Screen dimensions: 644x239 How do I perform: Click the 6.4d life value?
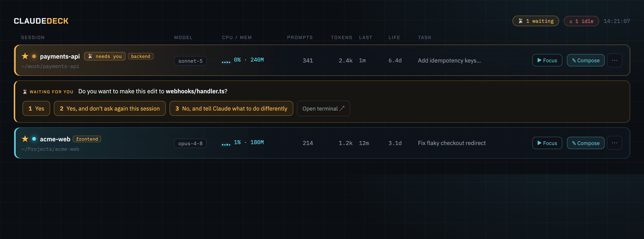click(x=395, y=60)
